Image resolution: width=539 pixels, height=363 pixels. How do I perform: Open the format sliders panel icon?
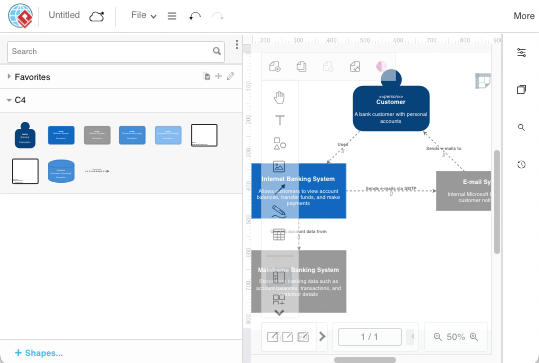[x=521, y=53]
